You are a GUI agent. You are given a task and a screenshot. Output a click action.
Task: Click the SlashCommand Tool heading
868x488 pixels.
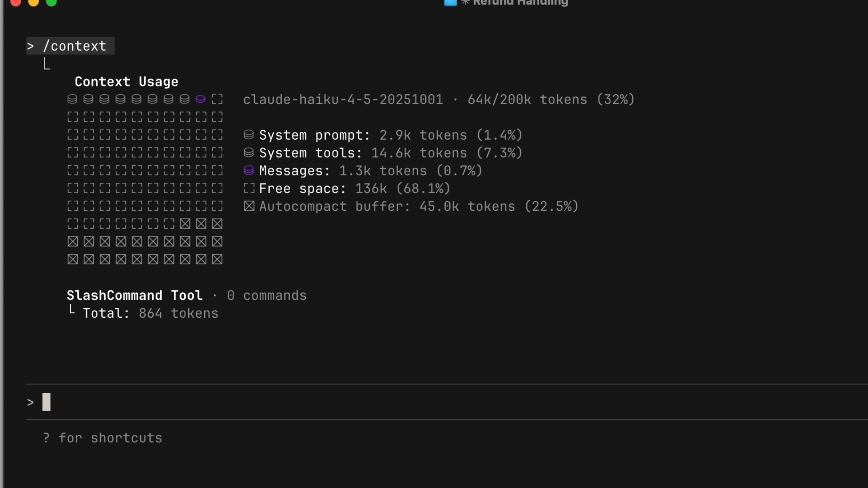[x=134, y=295]
